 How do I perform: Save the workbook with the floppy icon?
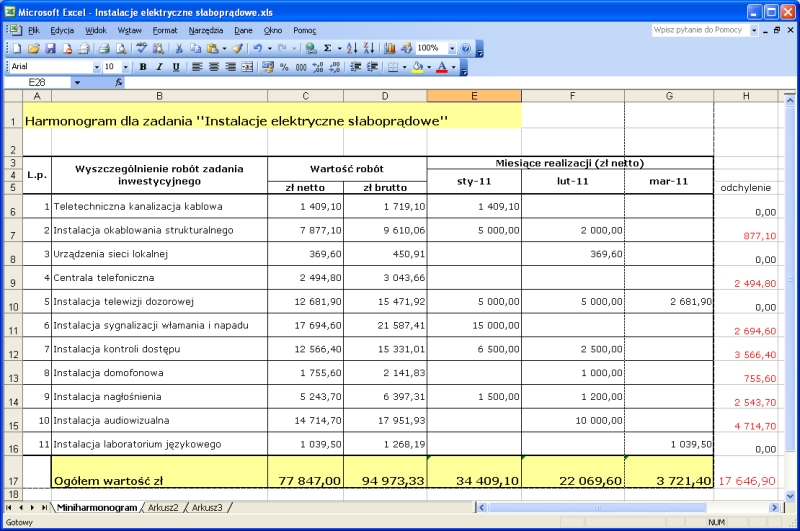point(50,48)
